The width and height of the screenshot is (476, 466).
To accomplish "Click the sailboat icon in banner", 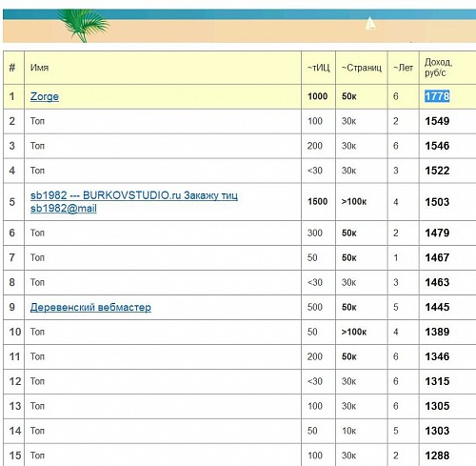I will tap(370, 24).
